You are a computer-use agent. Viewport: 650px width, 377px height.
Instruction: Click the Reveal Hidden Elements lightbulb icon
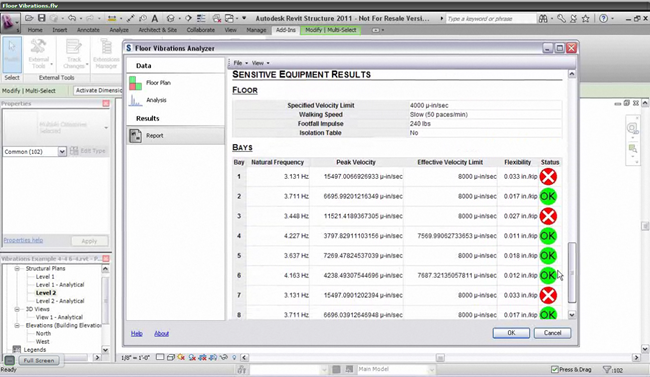[x=234, y=358]
